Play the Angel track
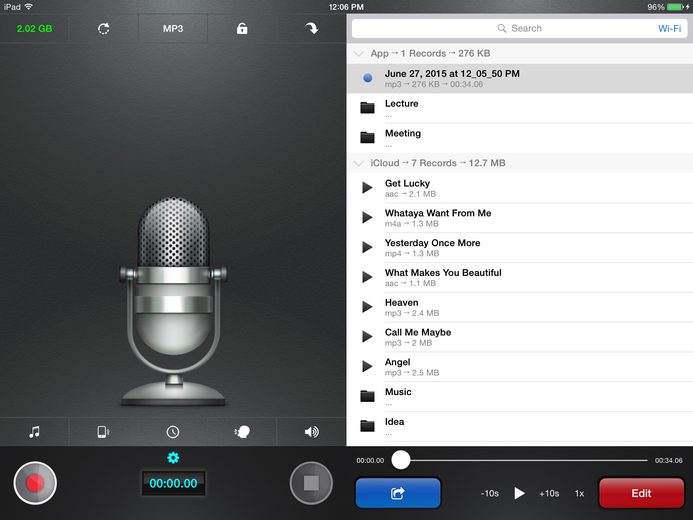This screenshot has width=693, height=520. coord(367,366)
